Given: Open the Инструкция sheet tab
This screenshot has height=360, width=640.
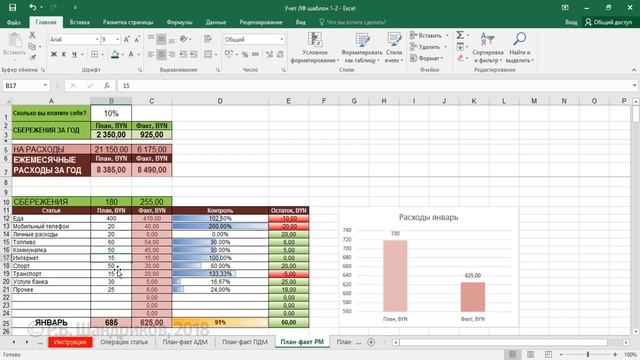Looking at the screenshot, I should pos(70,342).
